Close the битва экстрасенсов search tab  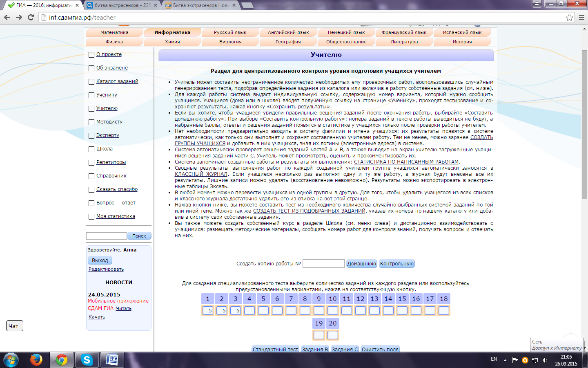156,5
